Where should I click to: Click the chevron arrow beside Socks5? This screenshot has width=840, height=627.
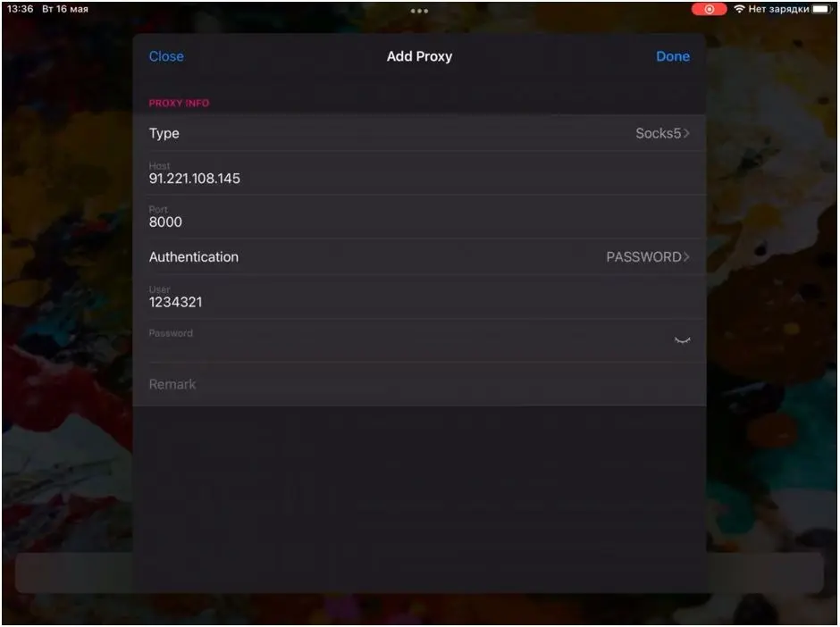pyautogui.click(x=687, y=133)
